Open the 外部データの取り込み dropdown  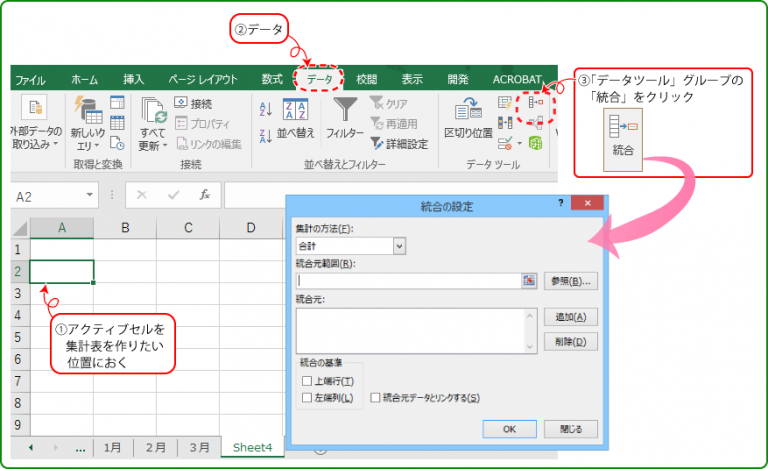coord(36,122)
